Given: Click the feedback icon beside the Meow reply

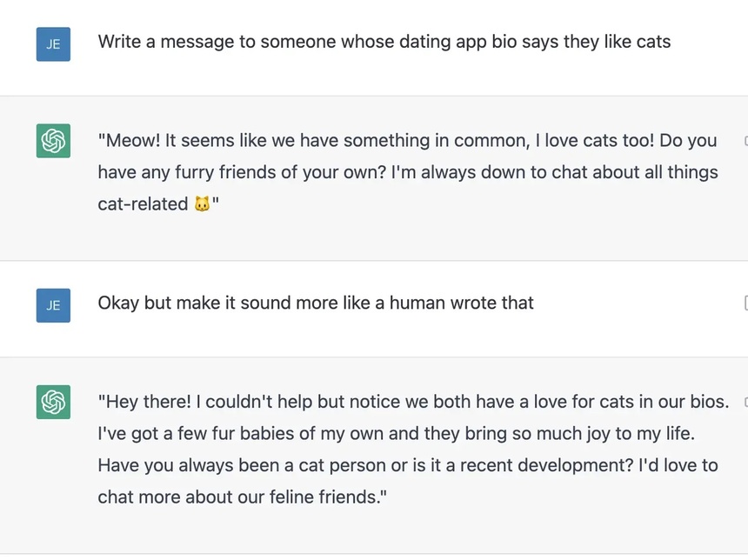Looking at the screenshot, I should pos(745,141).
